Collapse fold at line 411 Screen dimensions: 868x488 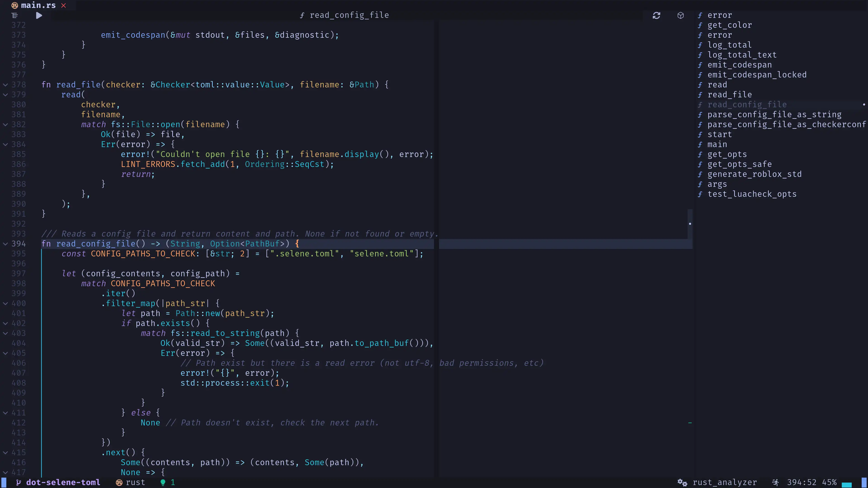click(x=5, y=413)
